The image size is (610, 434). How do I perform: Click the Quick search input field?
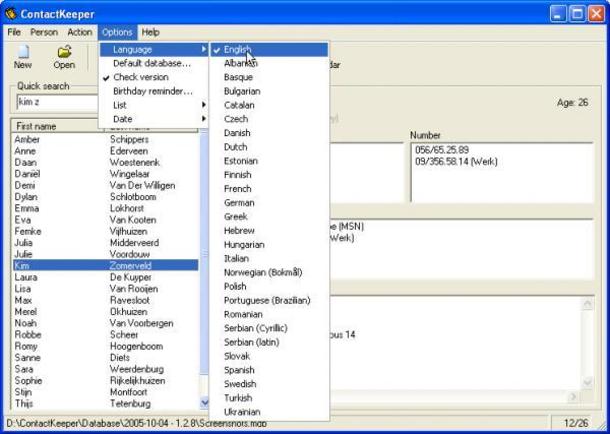[57, 103]
